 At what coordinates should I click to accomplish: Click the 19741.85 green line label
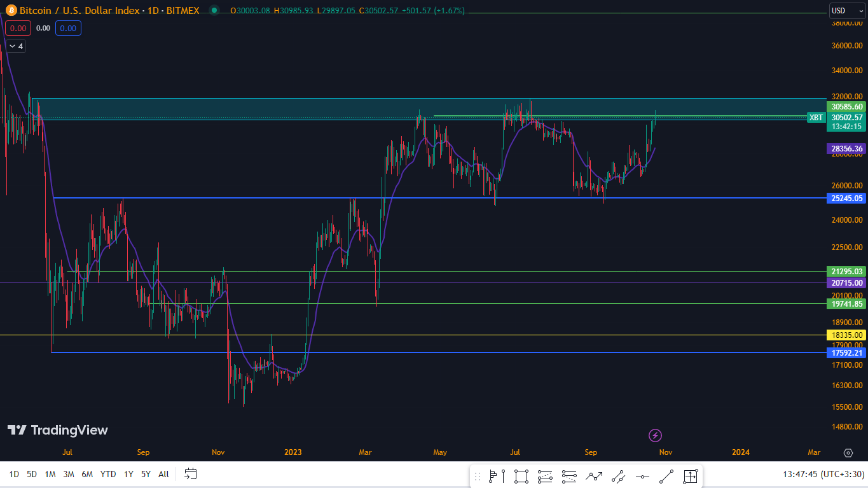(x=846, y=304)
